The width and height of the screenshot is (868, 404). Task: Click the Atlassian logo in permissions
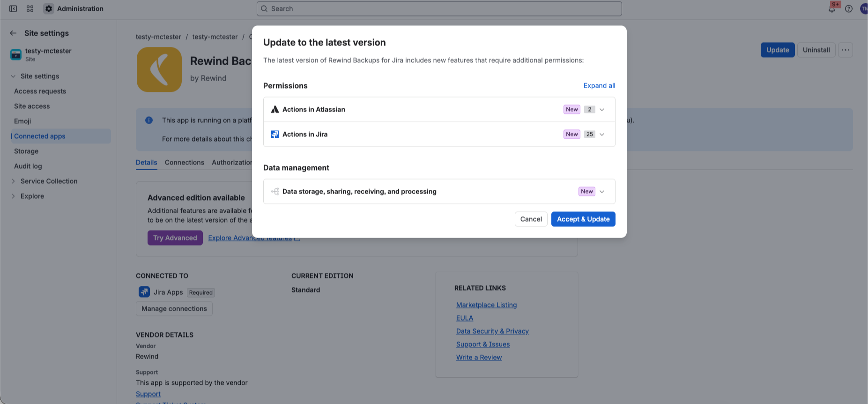(275, 109)
